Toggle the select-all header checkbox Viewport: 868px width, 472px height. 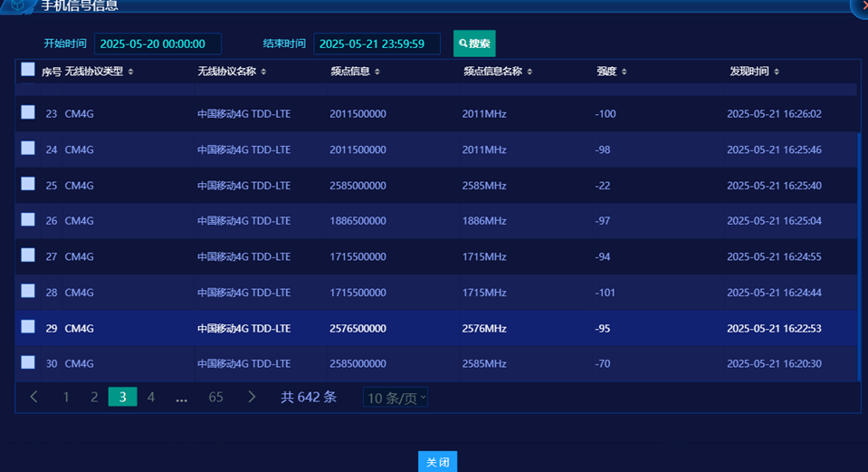(x=28, y=69)
